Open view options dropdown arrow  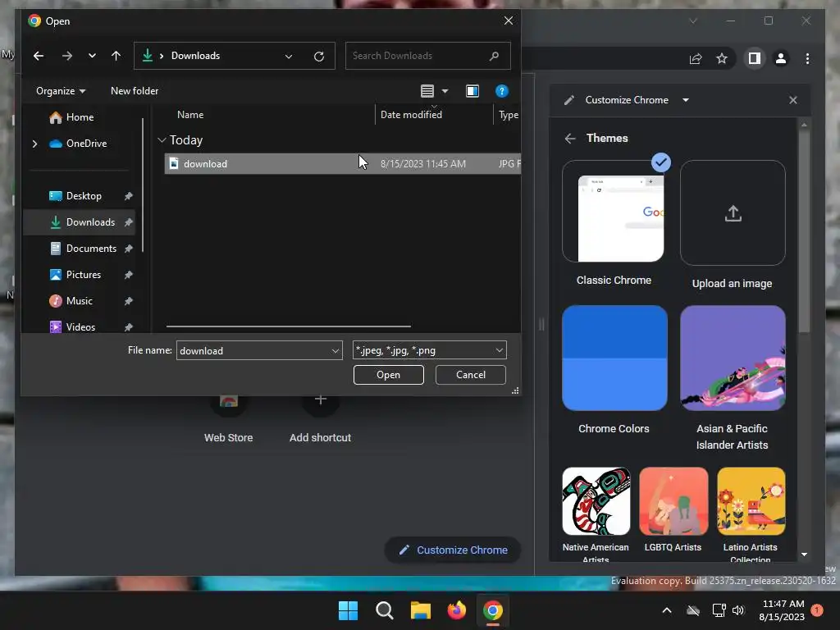pos(445,91)
